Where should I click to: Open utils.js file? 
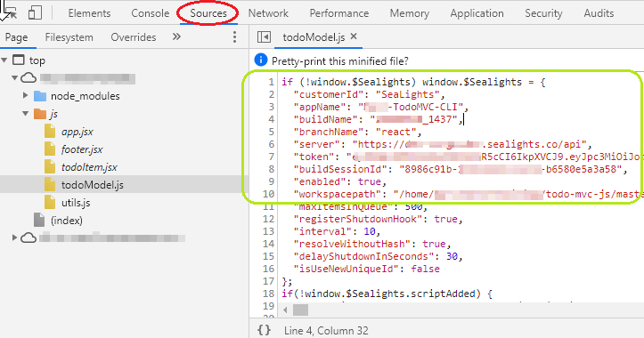(x=76, y=203)
